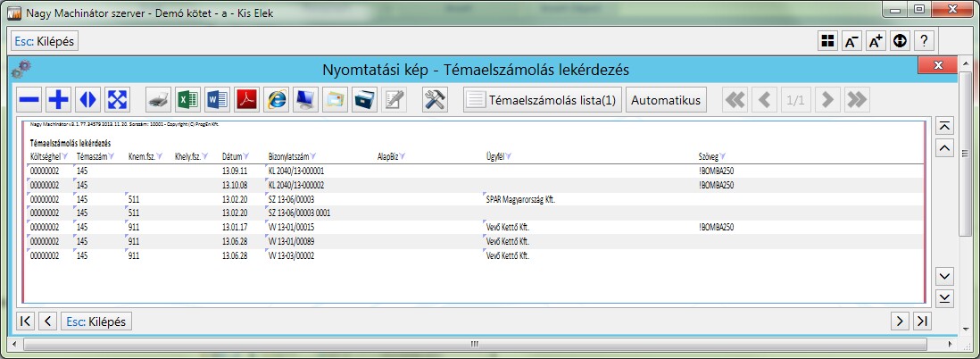
Task: Close the Nyomtatási kép panel
Action: point(937,66)
